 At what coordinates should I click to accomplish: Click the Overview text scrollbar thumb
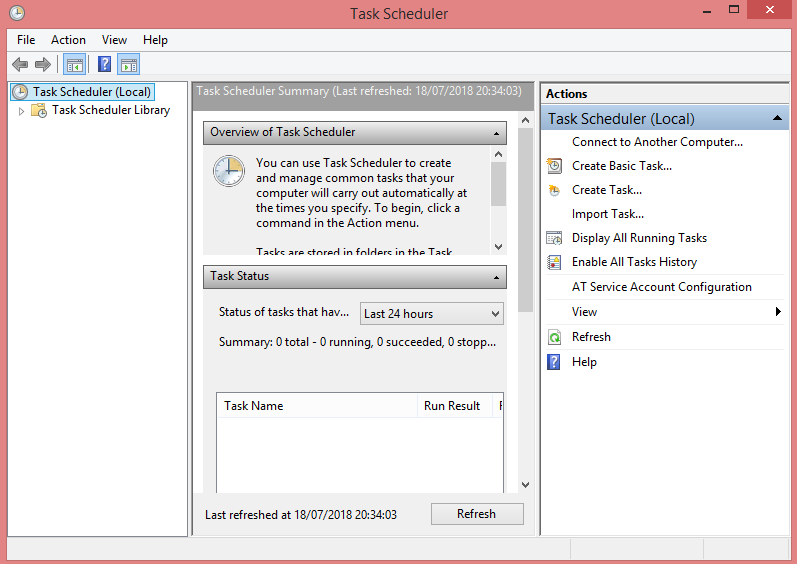(x=498, y=184)
